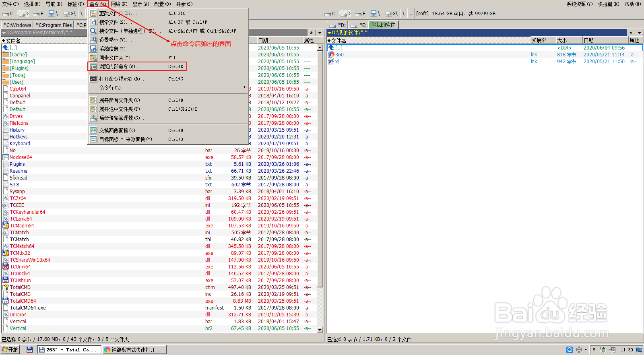This screenshot has width=644, height=355.
Task: Select drive C in the right panel drive bar
Action: click(330, 14)
